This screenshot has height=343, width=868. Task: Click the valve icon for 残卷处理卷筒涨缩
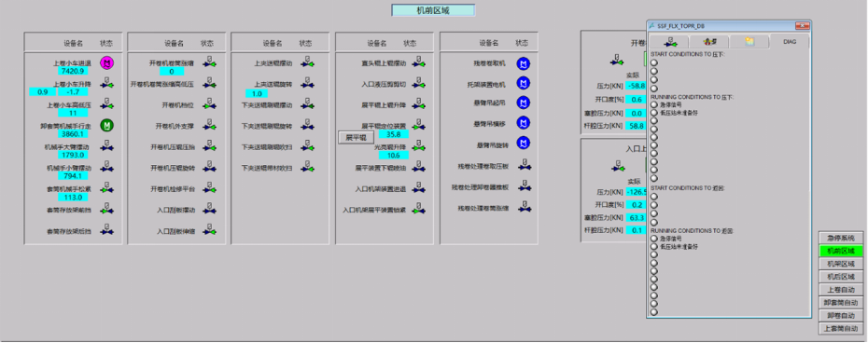[x=525, y=207]
